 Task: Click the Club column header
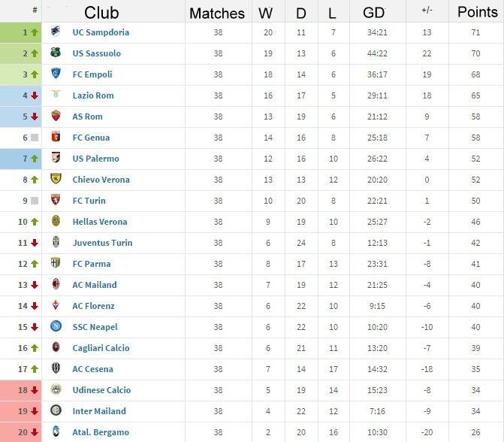(101, 13)
